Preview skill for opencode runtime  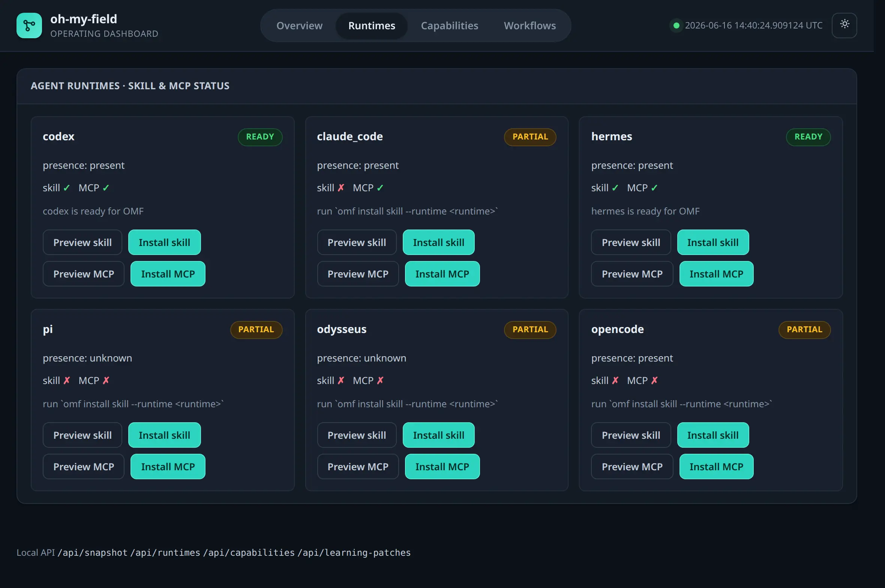[631, 435]
